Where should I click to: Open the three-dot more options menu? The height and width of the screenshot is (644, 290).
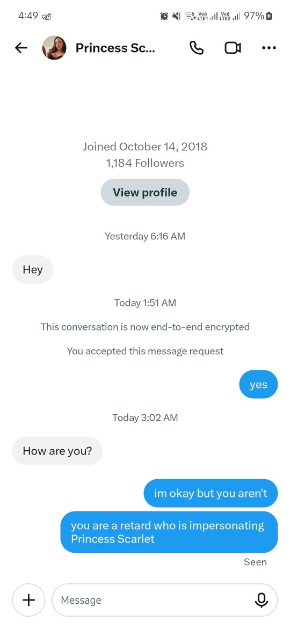point(269,48)
